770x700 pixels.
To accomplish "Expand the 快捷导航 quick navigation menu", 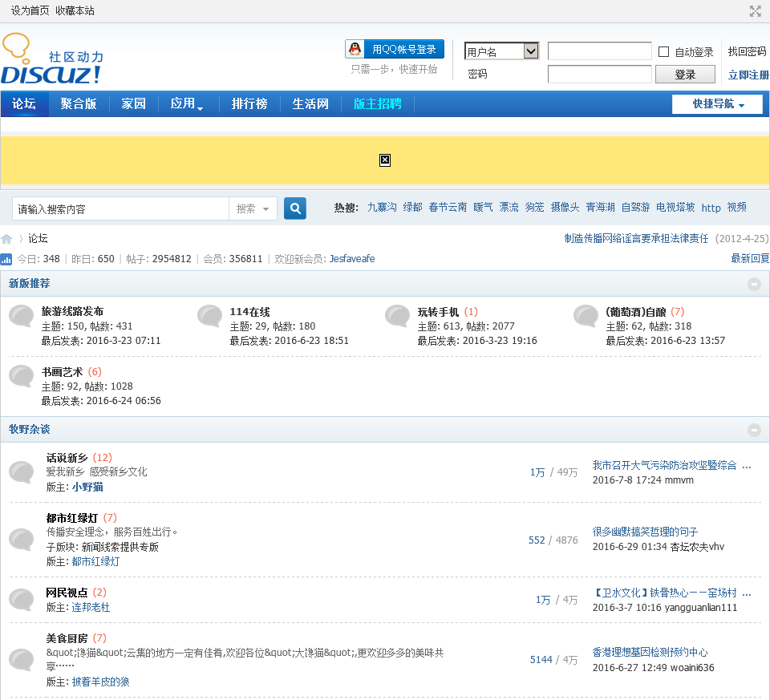I will (717, 104).
